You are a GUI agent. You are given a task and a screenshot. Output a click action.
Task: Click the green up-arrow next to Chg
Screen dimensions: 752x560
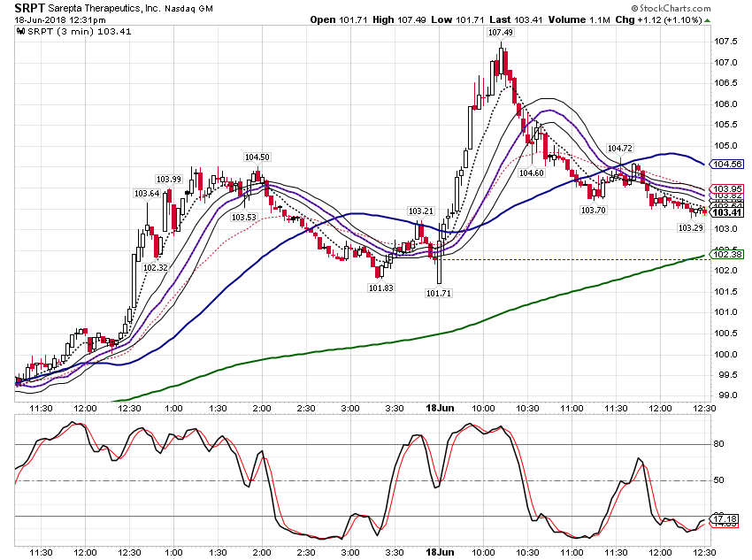point(708,20)
